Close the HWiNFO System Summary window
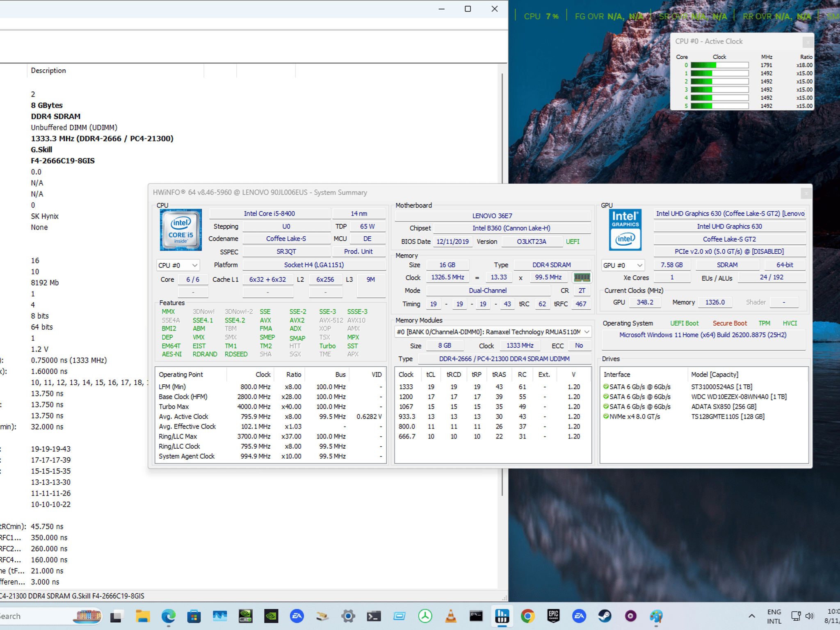840x630 pixels. coord(806,193)
